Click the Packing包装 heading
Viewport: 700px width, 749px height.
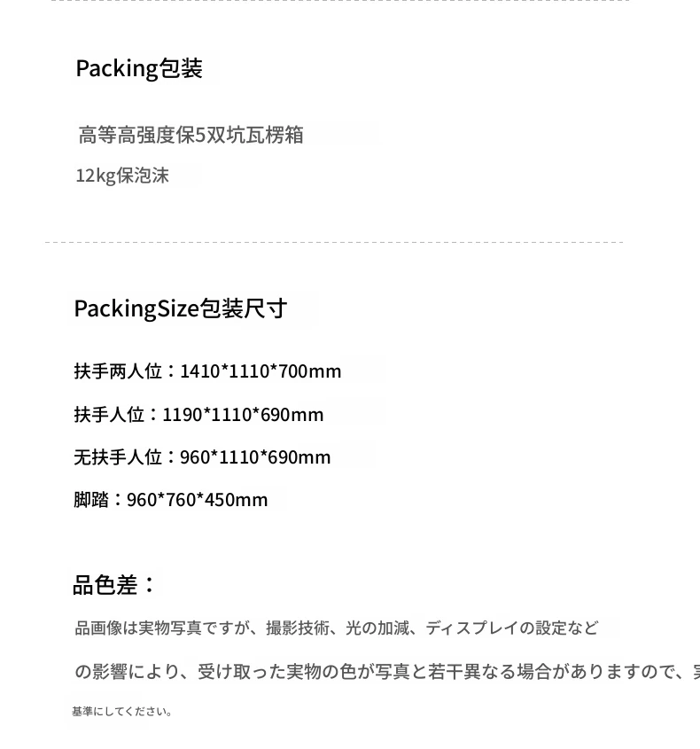pyautogui.click(x=139, y=69)
